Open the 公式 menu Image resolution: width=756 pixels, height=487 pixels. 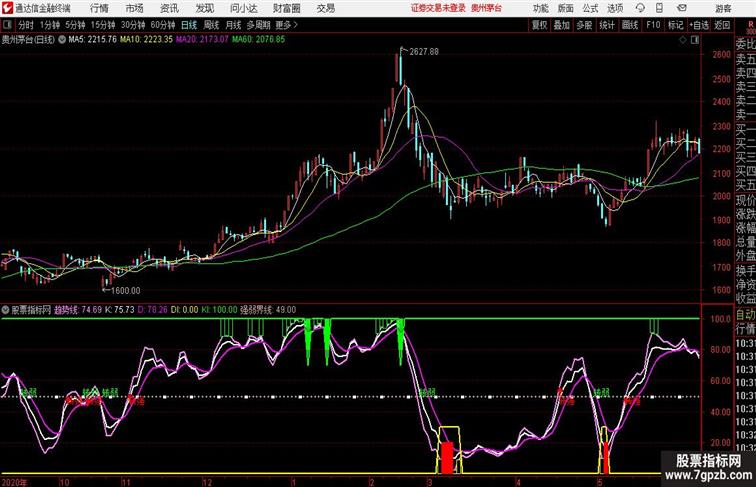click(590, 8)
